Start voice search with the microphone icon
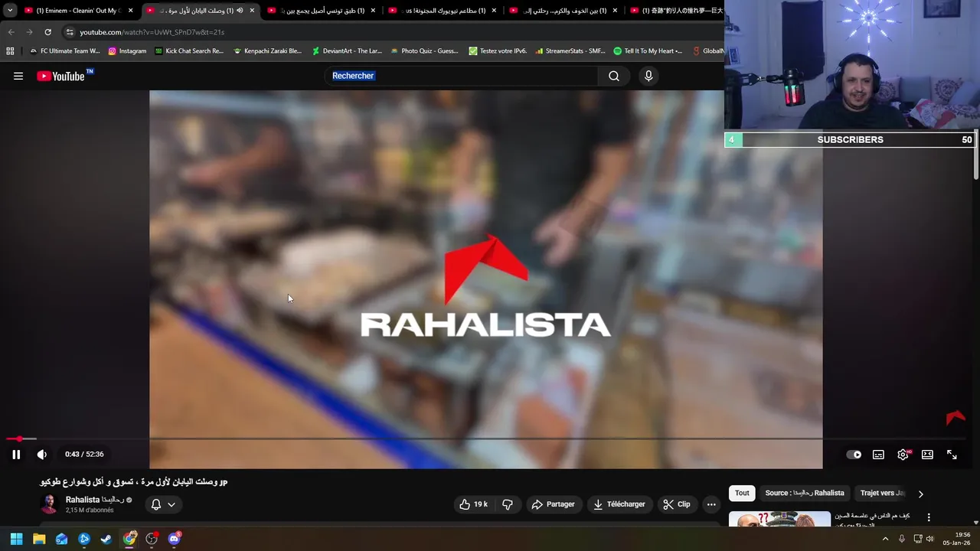Screen dimensions: 980x551 pyautogui.click(x=648, y=76)
